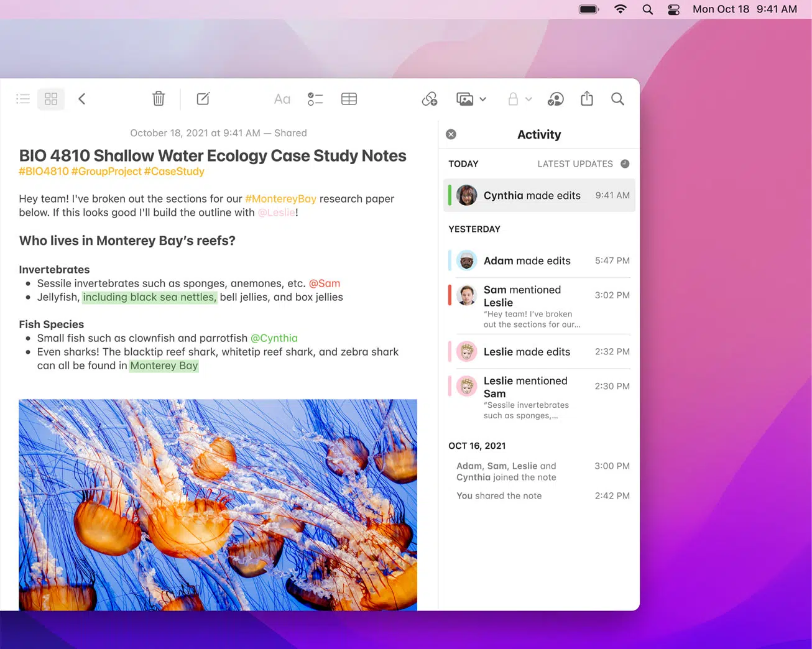The image size is (812, 649).
Task: Open Control Center in the menu bar
Action: click(673, 9)
